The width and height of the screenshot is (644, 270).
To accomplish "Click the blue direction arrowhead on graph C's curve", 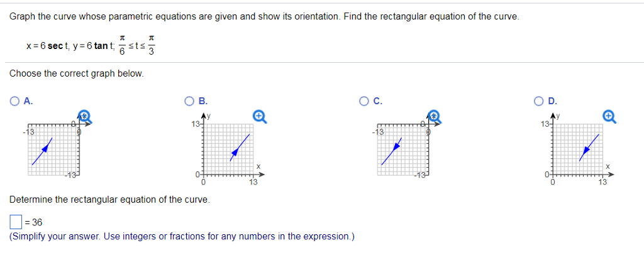I will 396,146.
